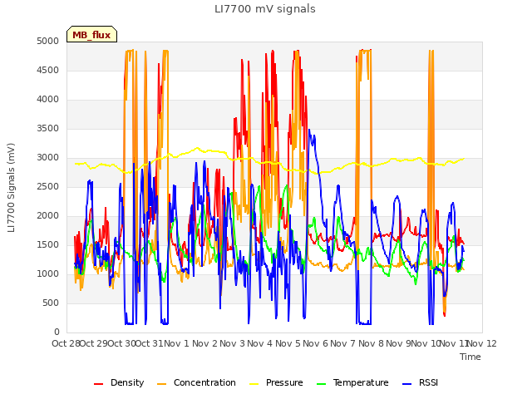Click the y-axis label LI7700 Signals (mV)

(11, 188)
